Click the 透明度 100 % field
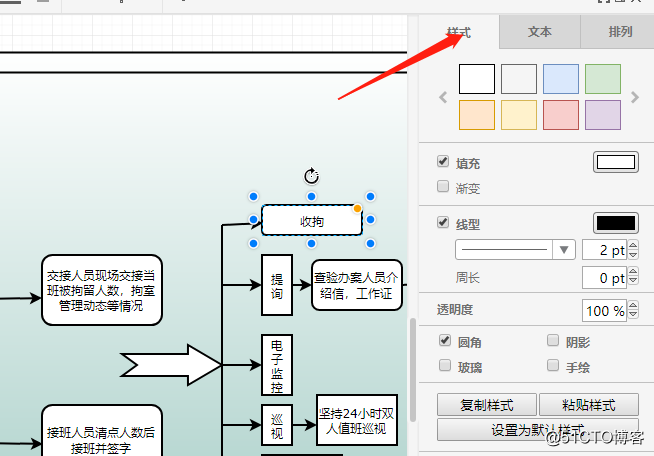Viewport: 654px width, 456px height. [x=604, y=310]
